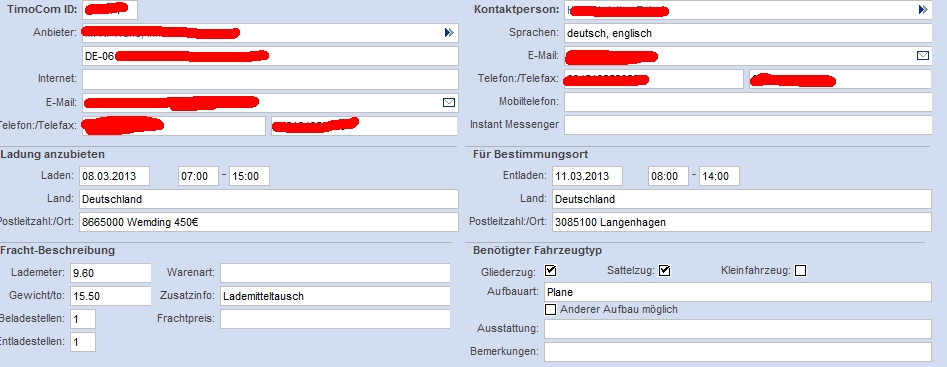Toggle the Gliederzug checkbox
947x367 pixels.
coord(550,270)
